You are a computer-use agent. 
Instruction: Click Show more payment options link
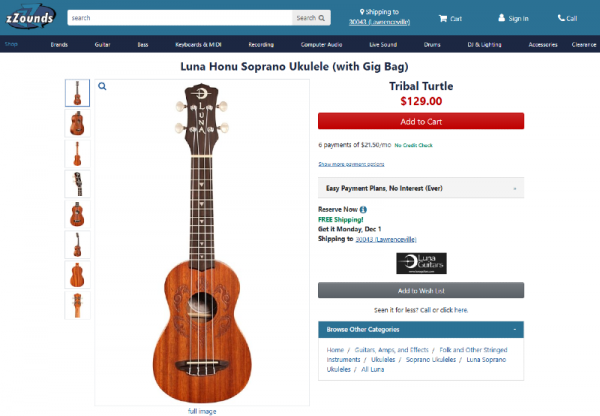351,164
